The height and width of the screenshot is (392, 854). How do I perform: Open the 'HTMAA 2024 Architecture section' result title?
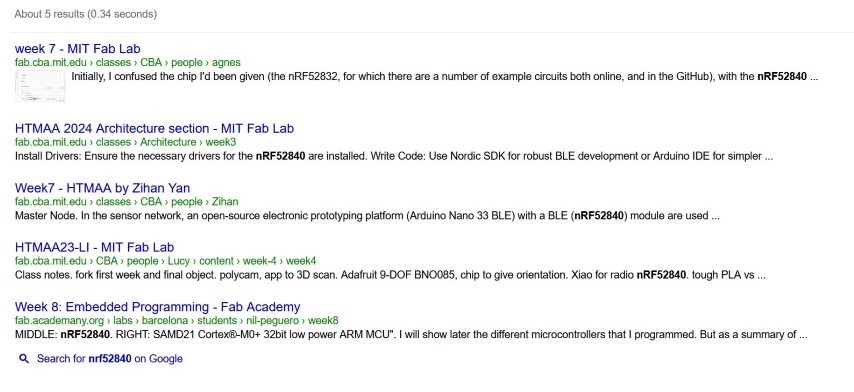click(x=154, y=129)
